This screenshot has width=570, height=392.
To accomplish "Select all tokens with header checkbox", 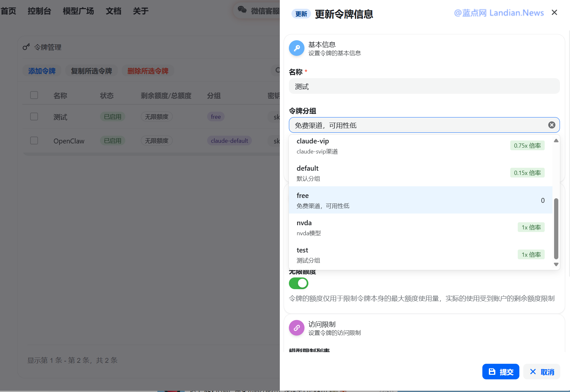I will (x=34, y=95).
